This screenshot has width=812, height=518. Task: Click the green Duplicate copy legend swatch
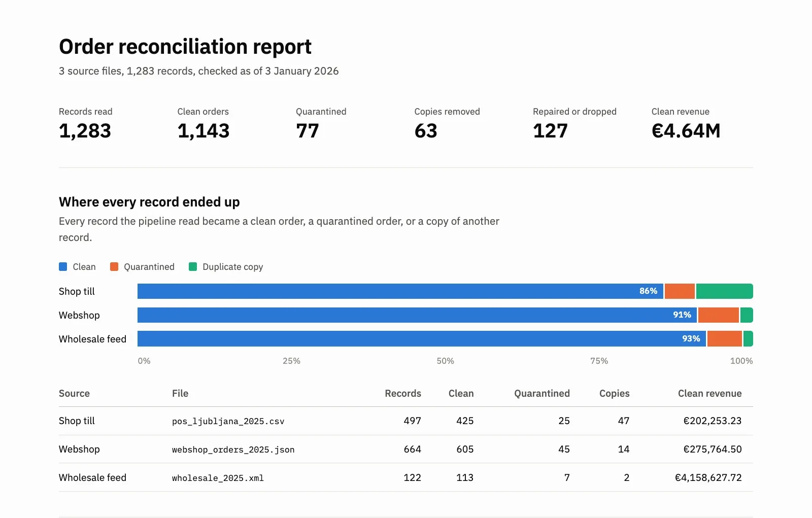pos(193,267)
